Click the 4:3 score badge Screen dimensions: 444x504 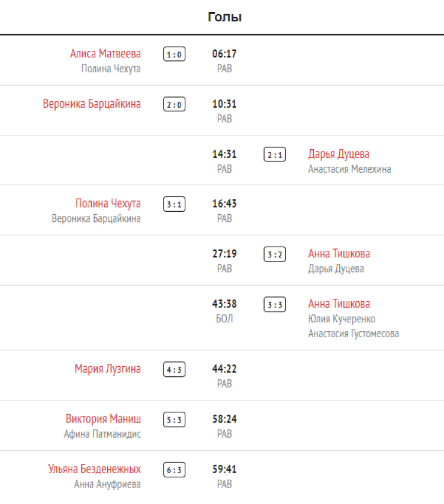(174, 370)
